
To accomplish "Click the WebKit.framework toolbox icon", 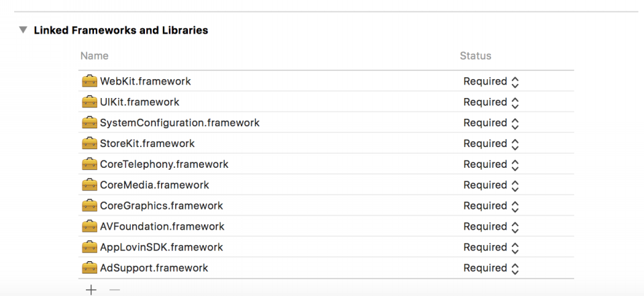I will (89, 81).
